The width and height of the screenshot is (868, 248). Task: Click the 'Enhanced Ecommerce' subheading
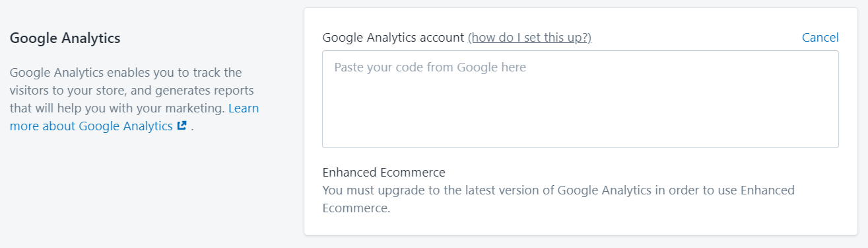coord(384,173)
